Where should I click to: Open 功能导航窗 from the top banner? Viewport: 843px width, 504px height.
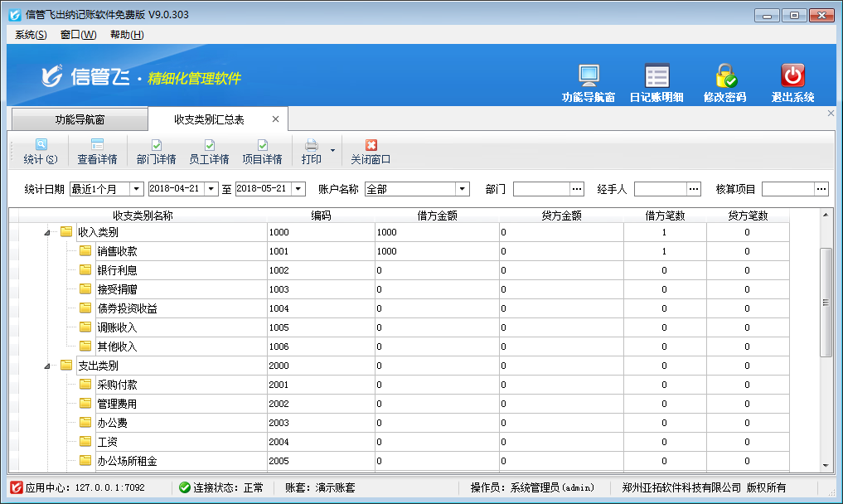(589, 76)
